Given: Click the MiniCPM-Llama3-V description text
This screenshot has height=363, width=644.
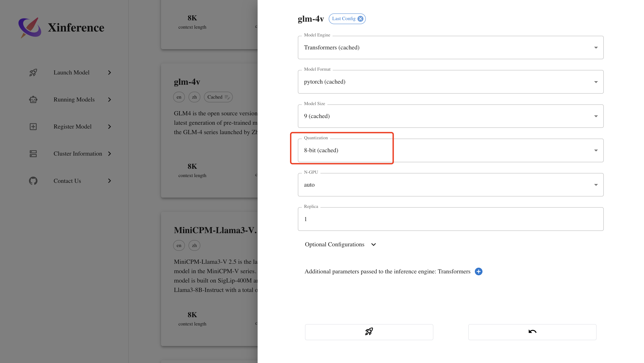Looking at the screenshot, I should 216,276.
